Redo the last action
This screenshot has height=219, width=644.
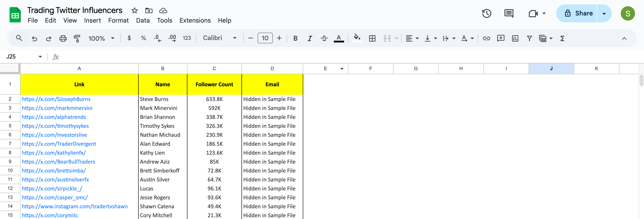tap(49, 38)
